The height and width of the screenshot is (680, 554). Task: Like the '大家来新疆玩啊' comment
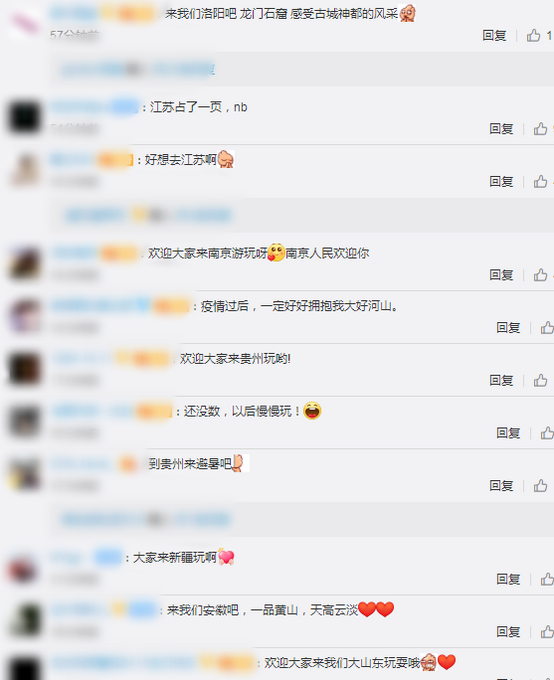click(547, 579)
